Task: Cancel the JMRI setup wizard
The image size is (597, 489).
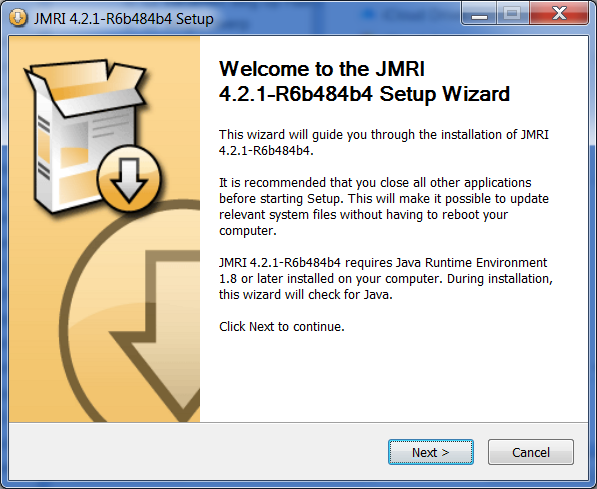Action: [x=531, y=452]
